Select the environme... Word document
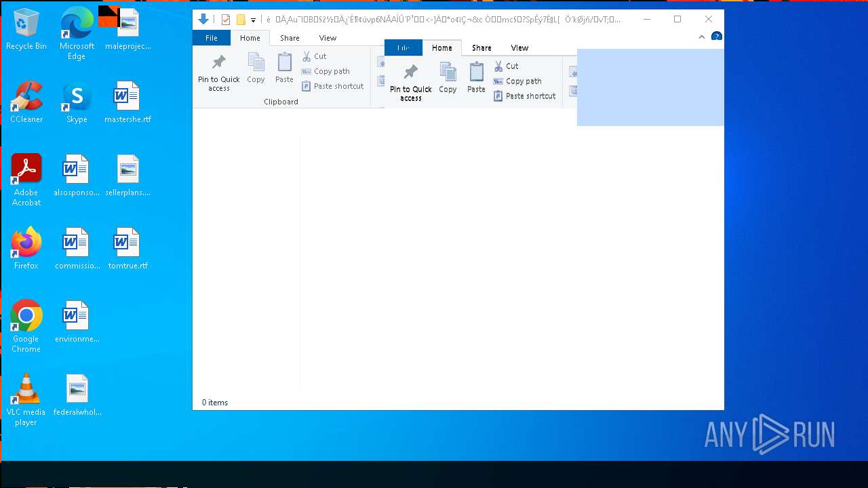The width and height of the screenshot is (868, 488). coord(77,322)
